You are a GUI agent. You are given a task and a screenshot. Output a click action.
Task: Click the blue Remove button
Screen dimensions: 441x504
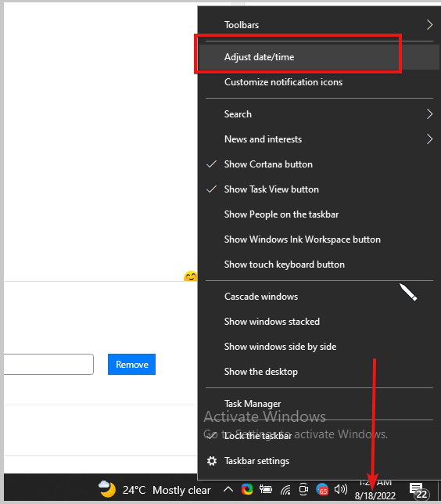tap(131, 364)
